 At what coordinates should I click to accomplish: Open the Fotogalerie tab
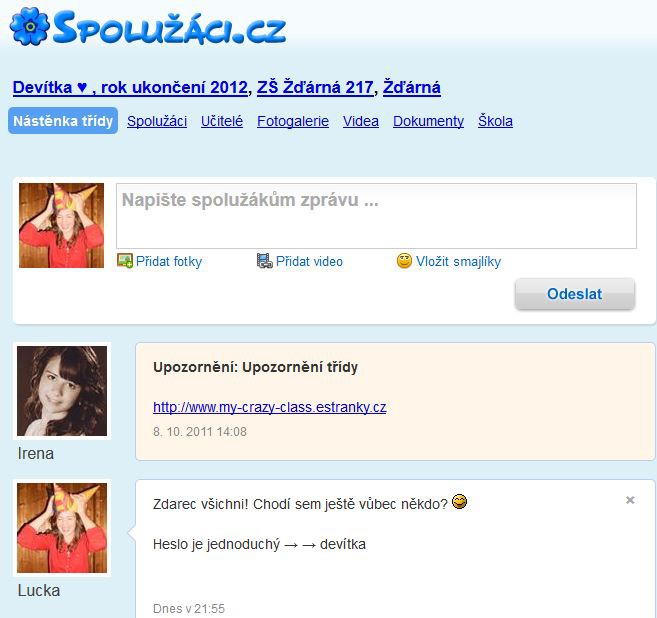pos(293,121)
